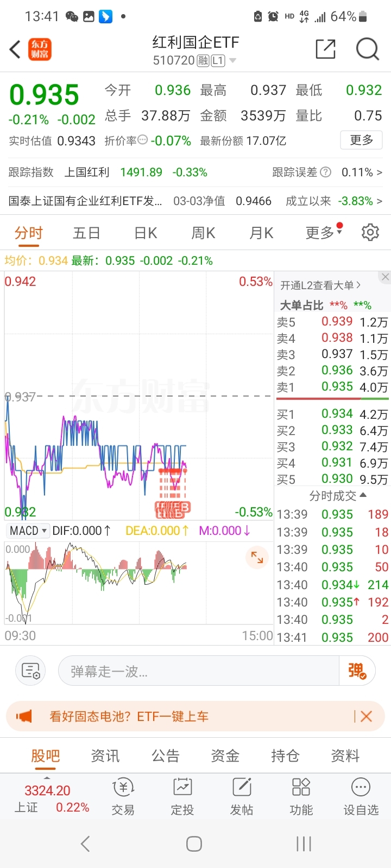The image size is (391, 868).
Task: Go back using the top-left arrow
Action: [15, 49]
